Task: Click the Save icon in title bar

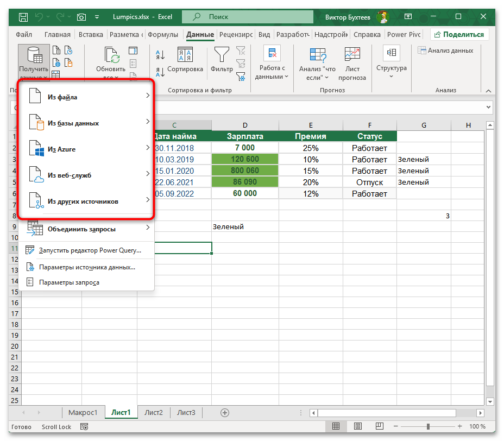Action: (22, 17)
